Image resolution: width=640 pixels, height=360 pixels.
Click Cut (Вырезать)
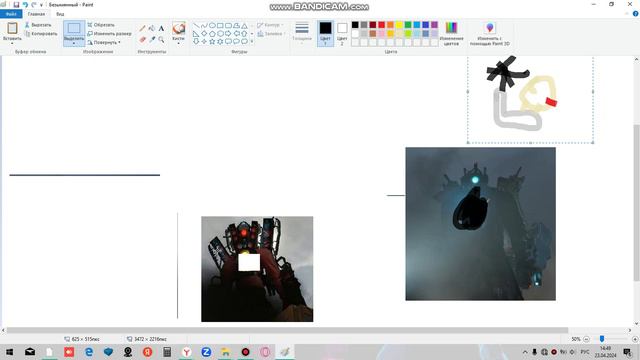pos(38,25)
